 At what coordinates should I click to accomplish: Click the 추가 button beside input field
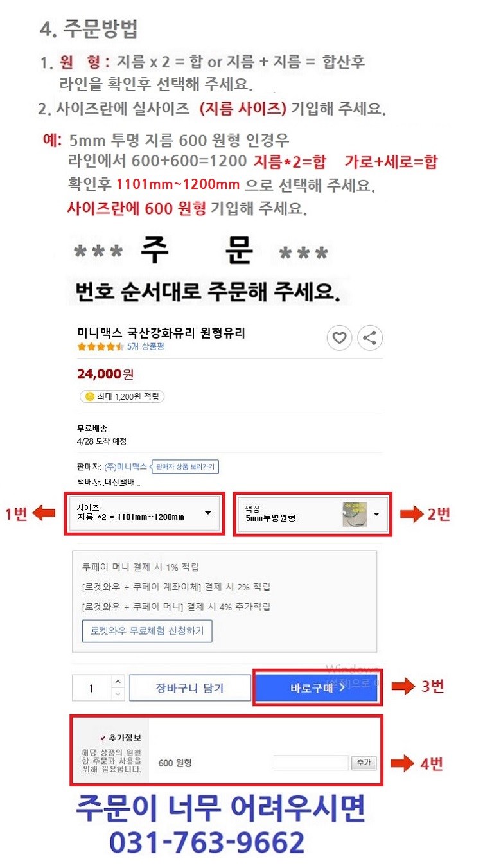tap(364, 763)
